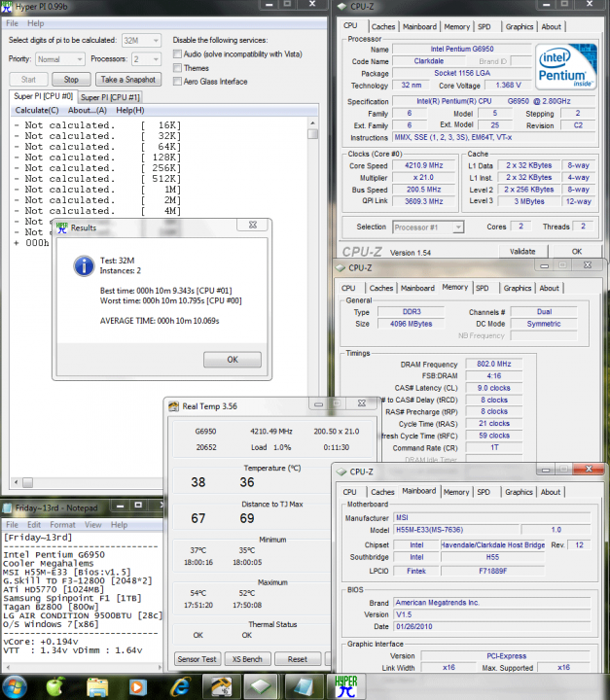Open Graphics tab in top CPU-Z

click(x=520, y=27)
